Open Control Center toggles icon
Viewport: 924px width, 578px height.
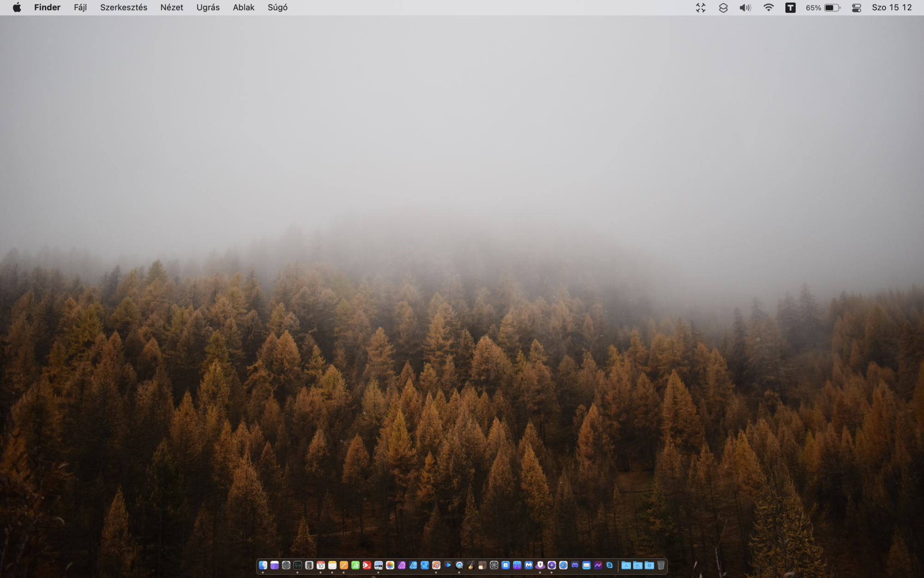point(857,8)
